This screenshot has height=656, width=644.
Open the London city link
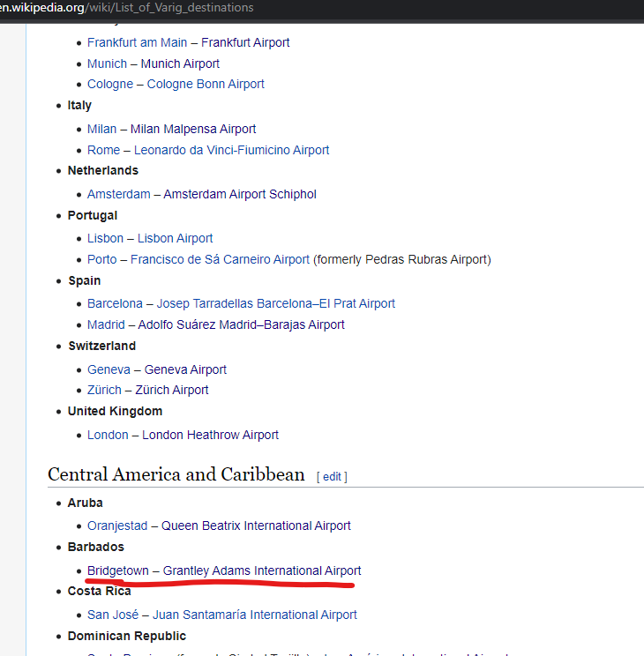click(x=108, y=435)
